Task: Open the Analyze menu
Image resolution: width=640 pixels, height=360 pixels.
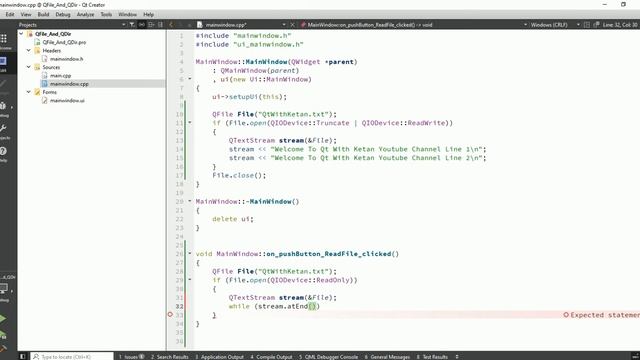Action: 85,14
